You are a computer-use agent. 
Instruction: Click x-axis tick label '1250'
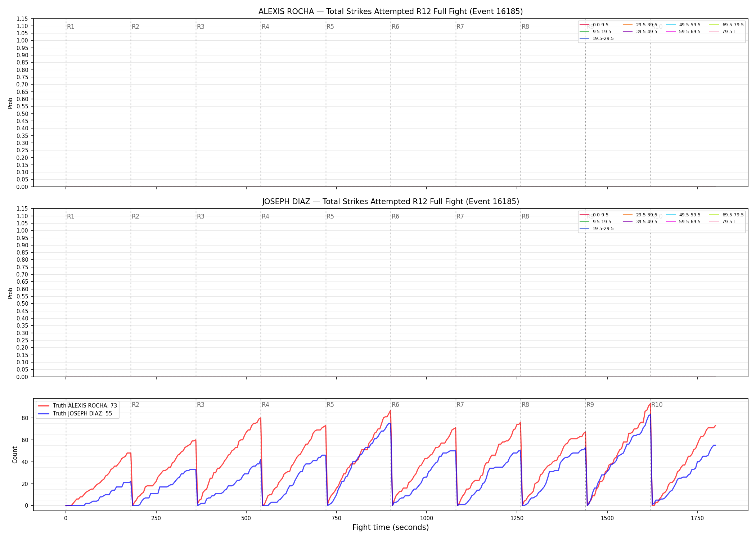(x=517, y=518)
